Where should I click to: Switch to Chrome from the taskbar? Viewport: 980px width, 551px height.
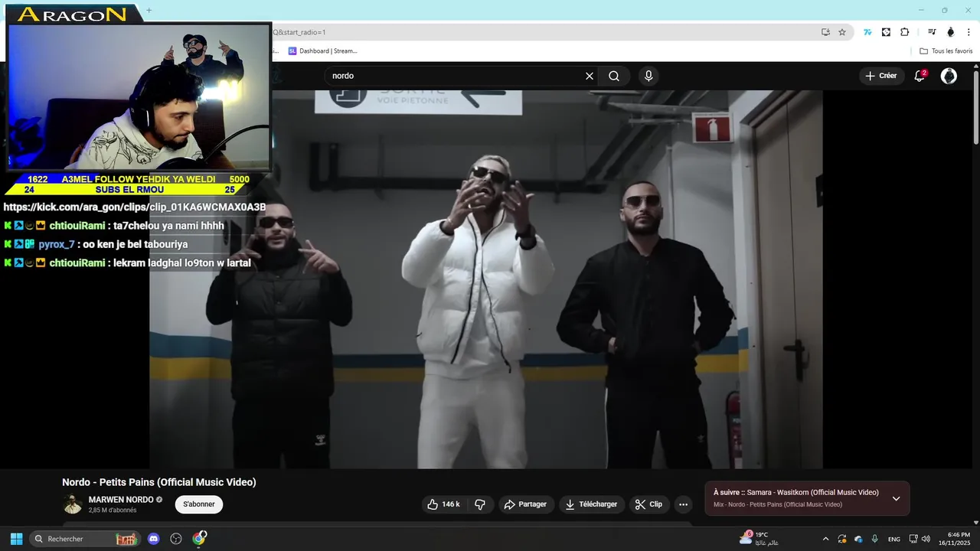click(x=199, y=539)
